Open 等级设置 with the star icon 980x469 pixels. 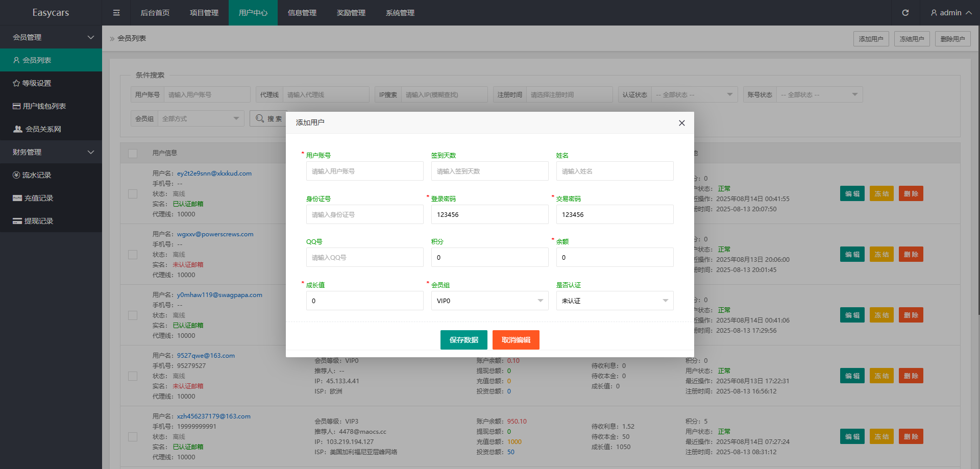(32, 83)
